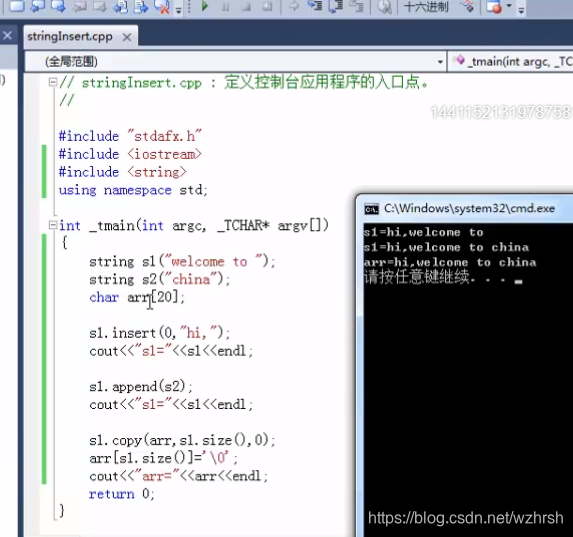Close the docked panel left of the tab
This screenshot has width=573, height=537.
tap(7, 35)
